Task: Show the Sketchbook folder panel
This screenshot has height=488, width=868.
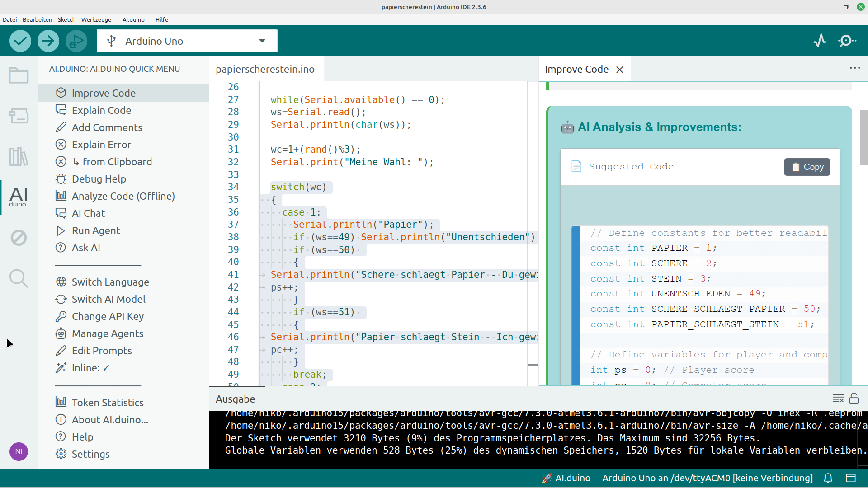Action: 19,75
